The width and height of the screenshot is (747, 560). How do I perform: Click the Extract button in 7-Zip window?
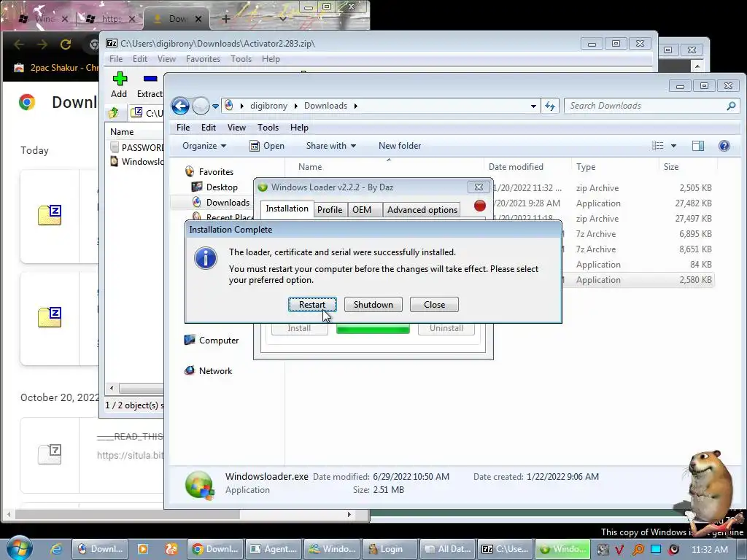coord(150,85)
